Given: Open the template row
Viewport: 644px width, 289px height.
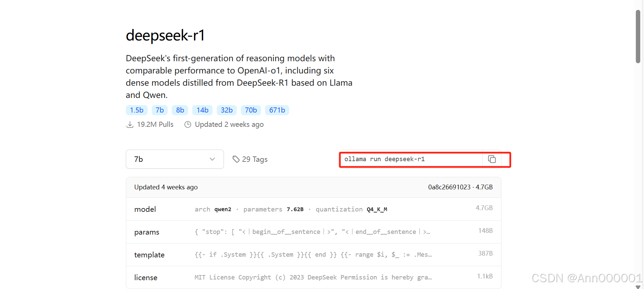Looking at the screenshot, I should 313,255.
